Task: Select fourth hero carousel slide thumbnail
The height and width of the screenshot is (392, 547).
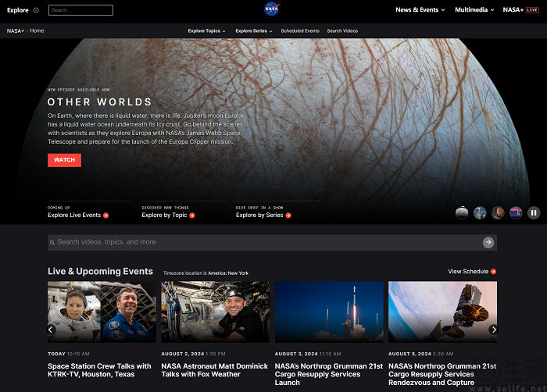Action: (x=516, y=212)
